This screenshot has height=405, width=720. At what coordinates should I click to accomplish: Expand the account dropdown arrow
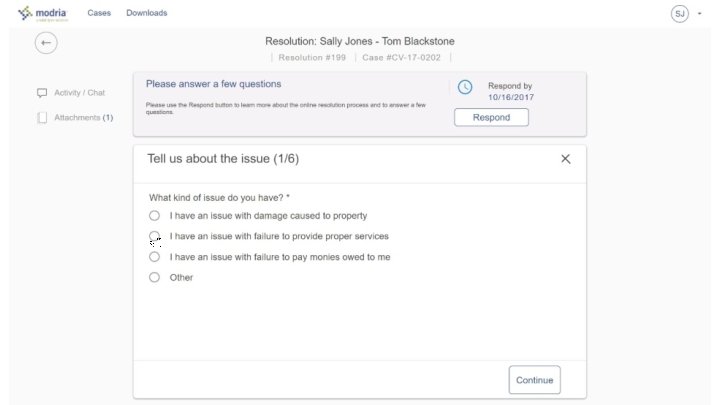tap(699, 13)
